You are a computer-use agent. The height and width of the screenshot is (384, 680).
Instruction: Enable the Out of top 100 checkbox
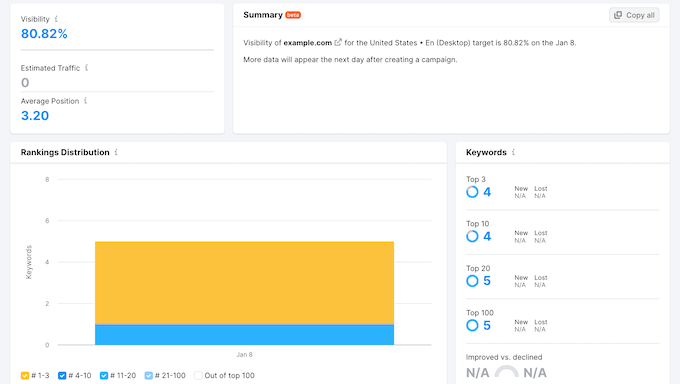[x=198, y=376]
